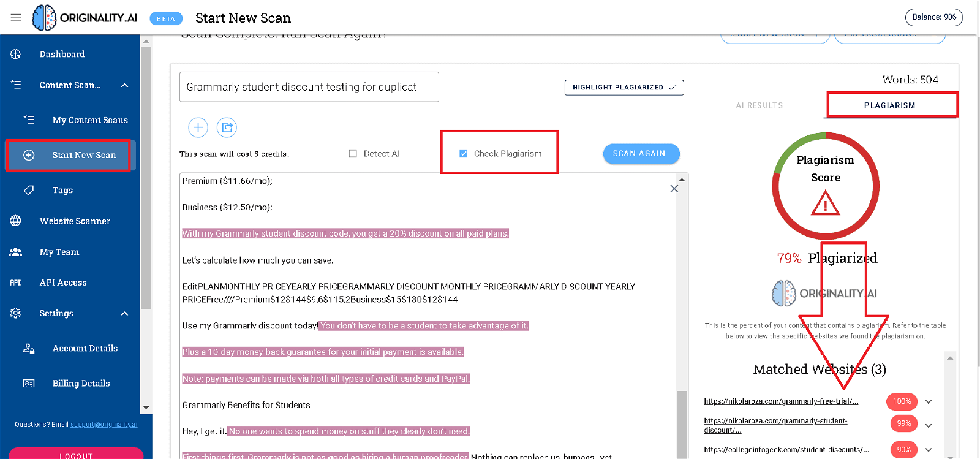Click the Account Details person icon
Viewport: 980px width, 459px height.
click(29, 348)
